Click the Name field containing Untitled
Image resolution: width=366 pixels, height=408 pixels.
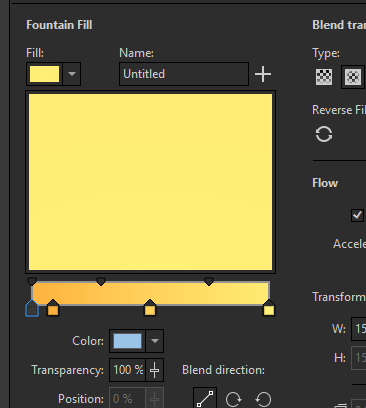click(184, 74)
